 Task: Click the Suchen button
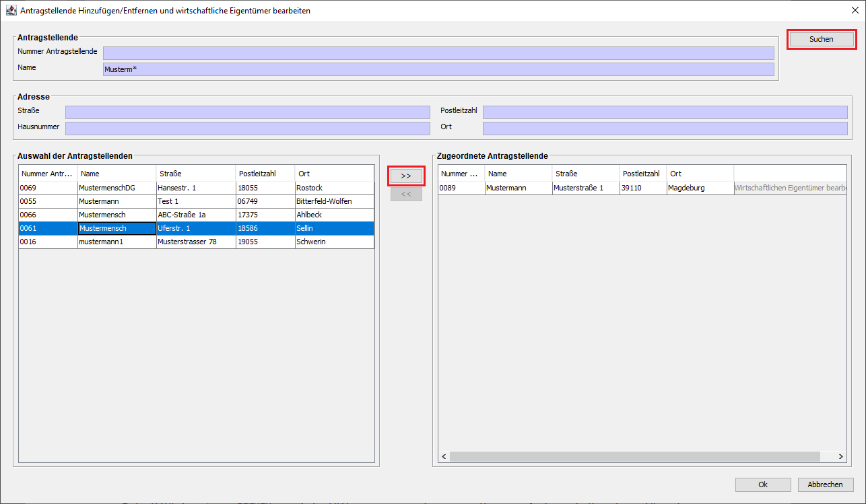tap(821, 39)
